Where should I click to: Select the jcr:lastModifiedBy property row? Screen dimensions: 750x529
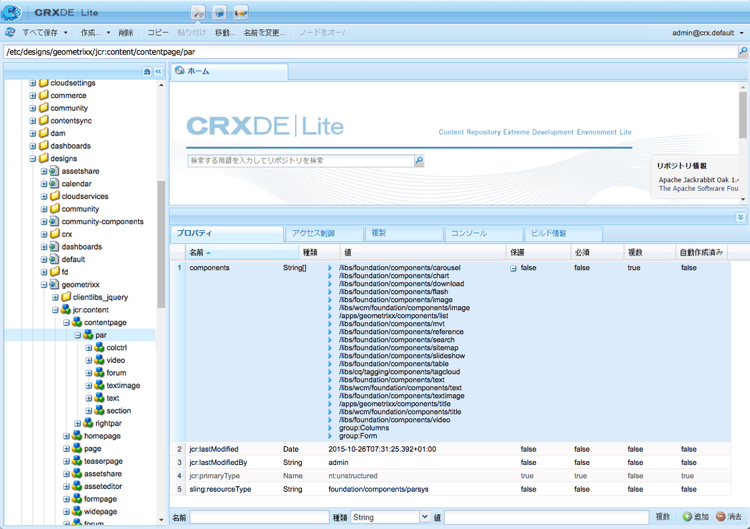[x=450, y=462]
